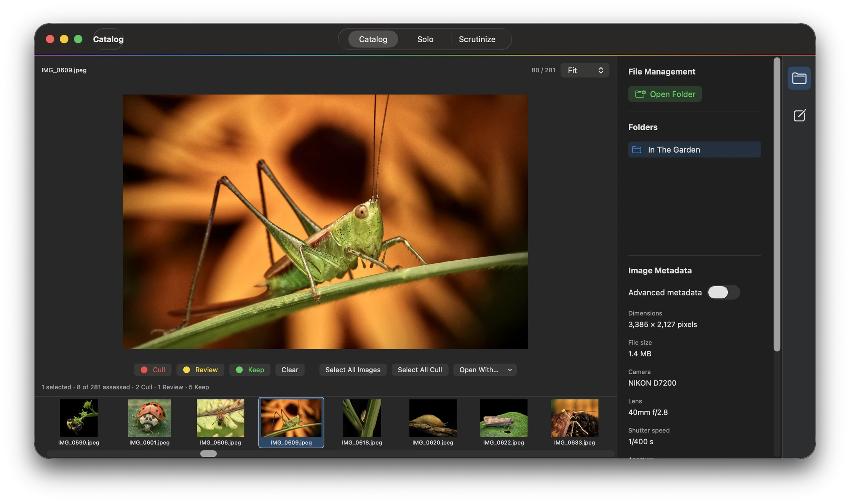Select thumbnail IMG_0590.jpeg
The width and height of the screenshot is (850, 504).
tap(78, 422)
